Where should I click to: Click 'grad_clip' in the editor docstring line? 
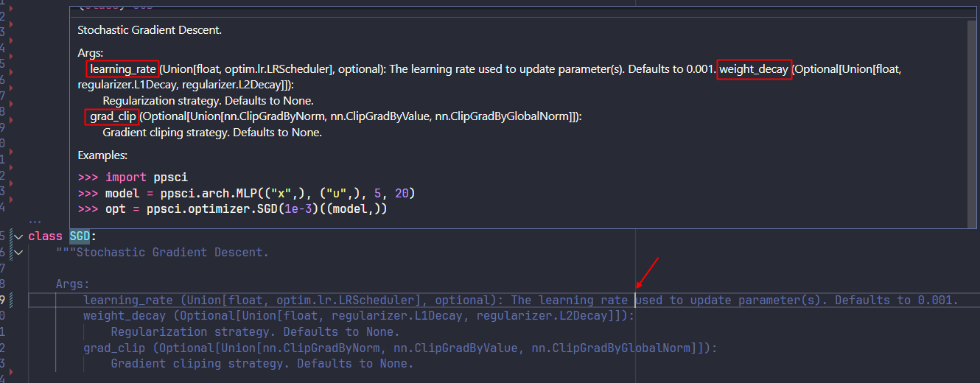pos(114,348)
